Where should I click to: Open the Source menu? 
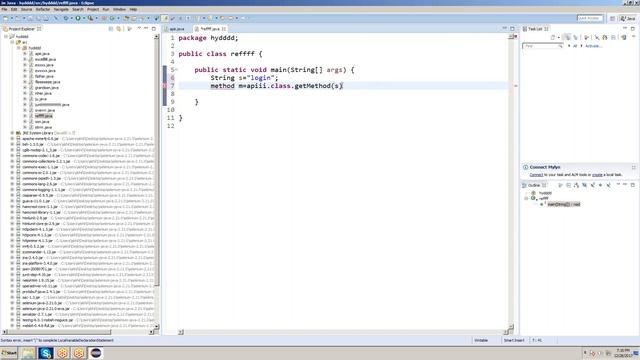coord(26,9)
